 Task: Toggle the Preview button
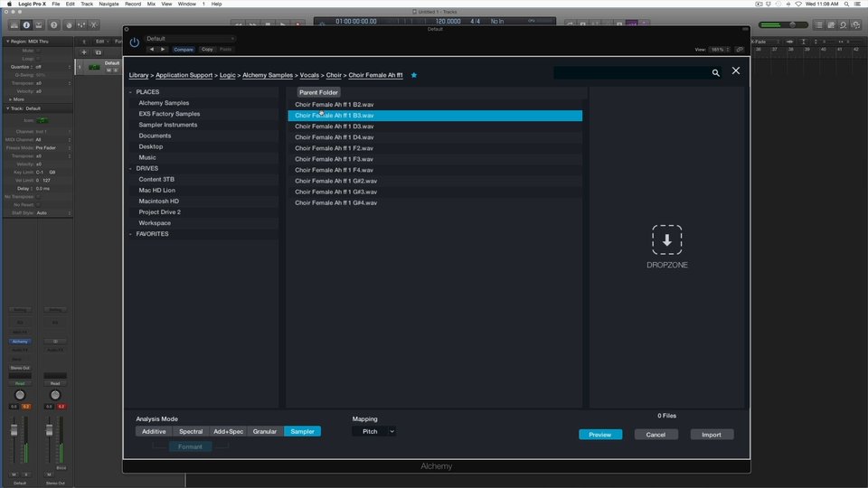coord(600,435)
